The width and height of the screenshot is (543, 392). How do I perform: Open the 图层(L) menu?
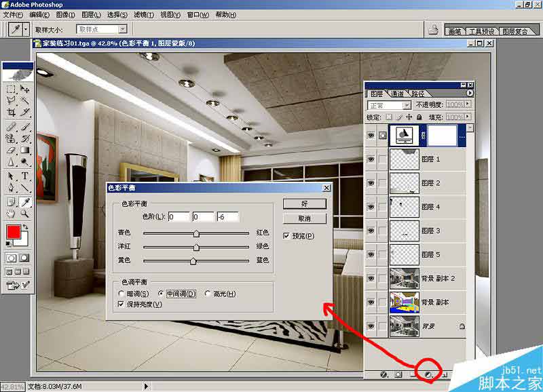[x=91, y=15]
